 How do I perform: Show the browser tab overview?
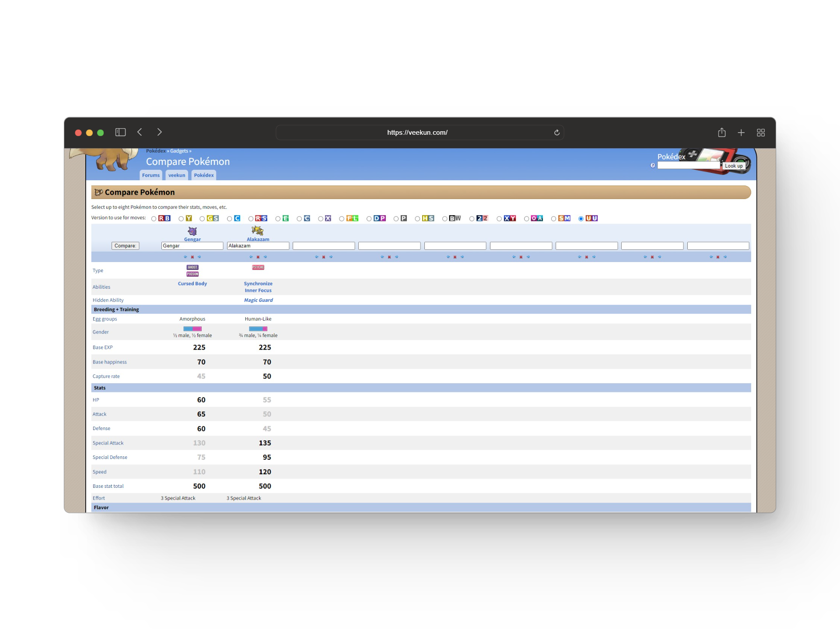pyautogui.click(x=760, y=133)
